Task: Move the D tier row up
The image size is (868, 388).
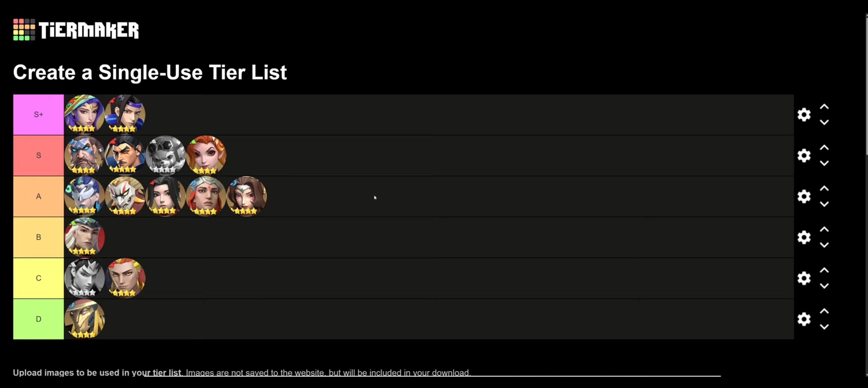Action: coord(824,311)
